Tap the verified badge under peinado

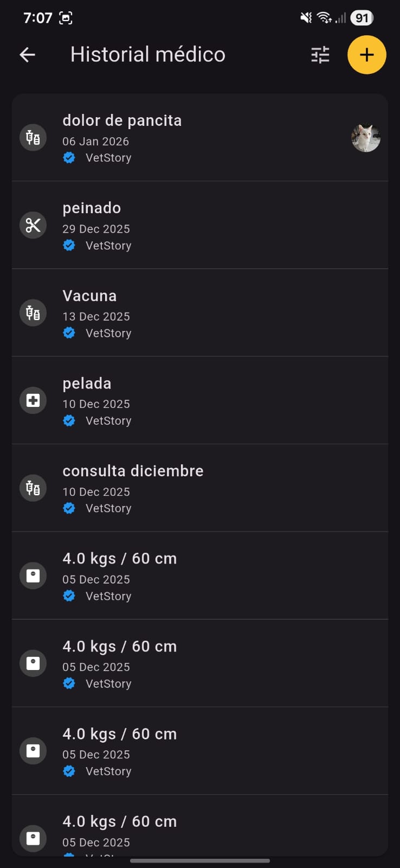click(69, 245)
